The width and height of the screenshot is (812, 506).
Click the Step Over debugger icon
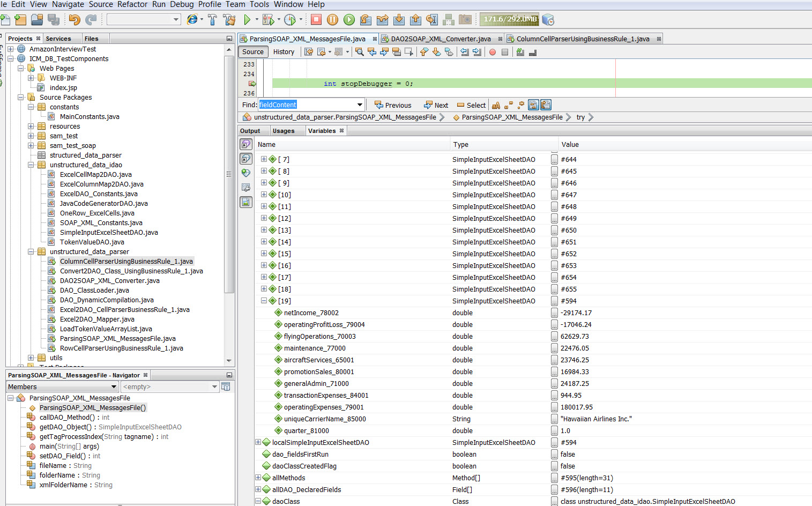(x=366, y=20)
